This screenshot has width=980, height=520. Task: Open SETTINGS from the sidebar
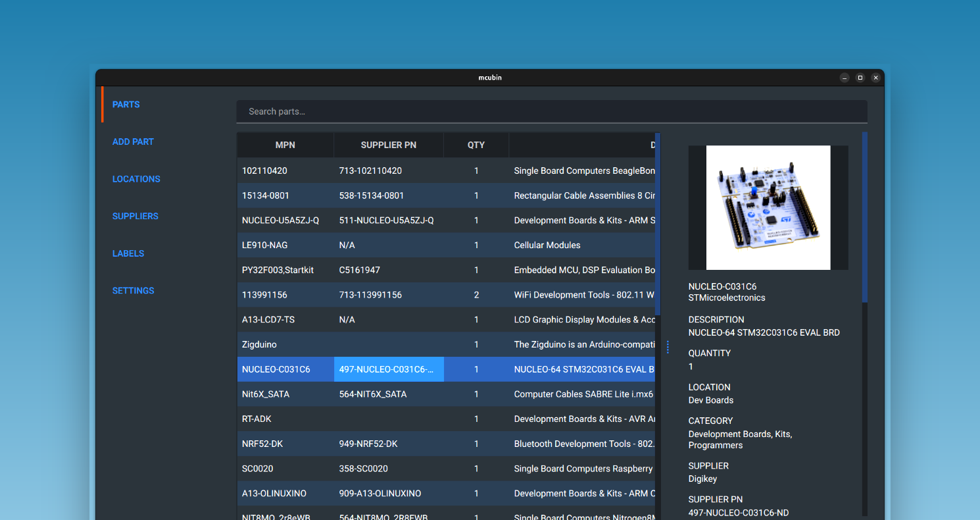coord(133,290)
